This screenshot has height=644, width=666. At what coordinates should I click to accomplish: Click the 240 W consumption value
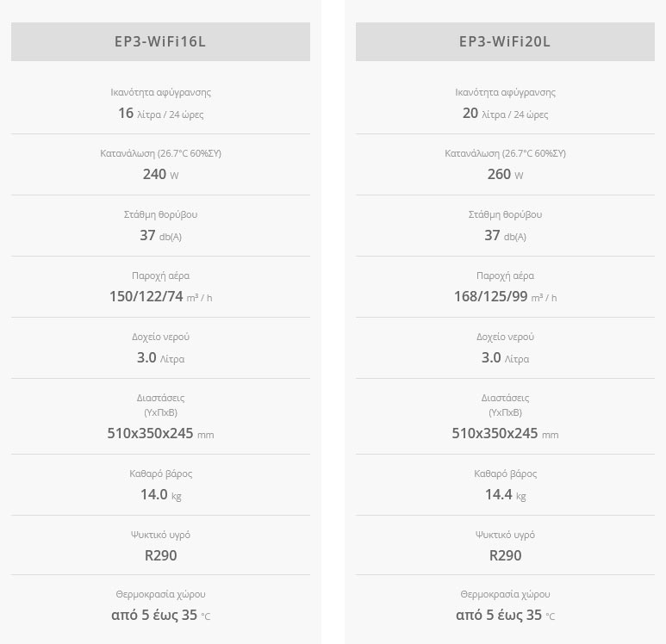pyautogui.click(x=160, y=175)
